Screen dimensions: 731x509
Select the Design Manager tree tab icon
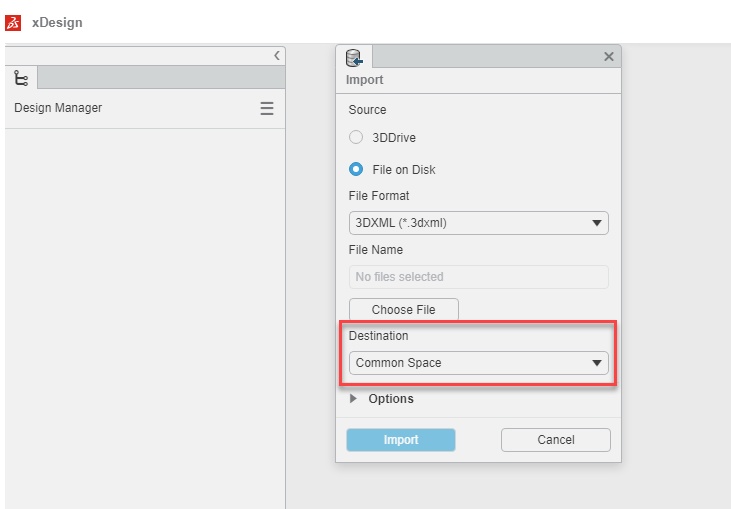pos(21,78)
